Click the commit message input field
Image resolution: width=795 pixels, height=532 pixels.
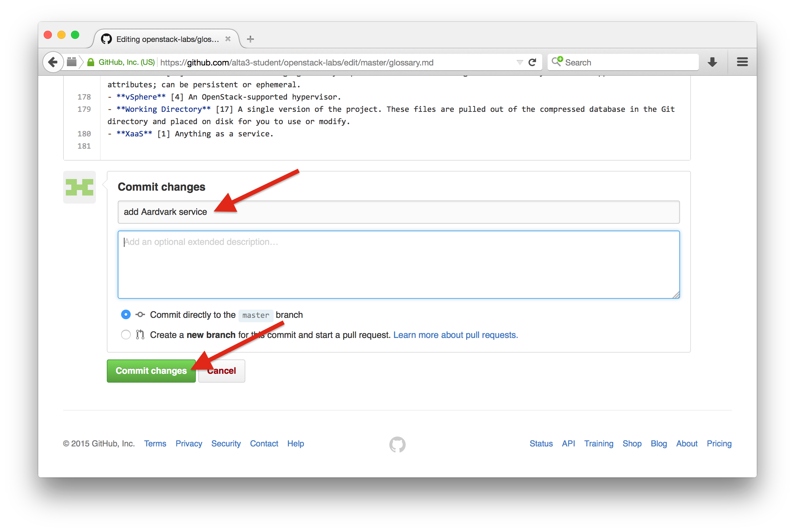399,211
